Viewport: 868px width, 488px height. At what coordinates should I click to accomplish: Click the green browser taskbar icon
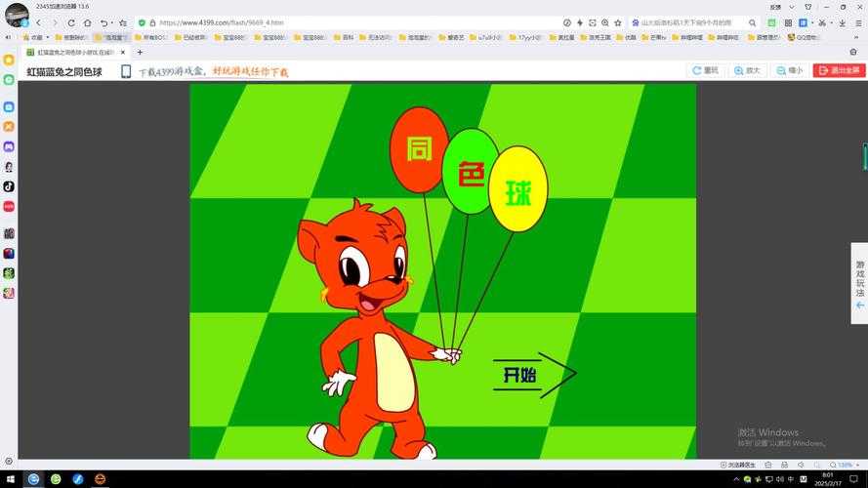56,479
